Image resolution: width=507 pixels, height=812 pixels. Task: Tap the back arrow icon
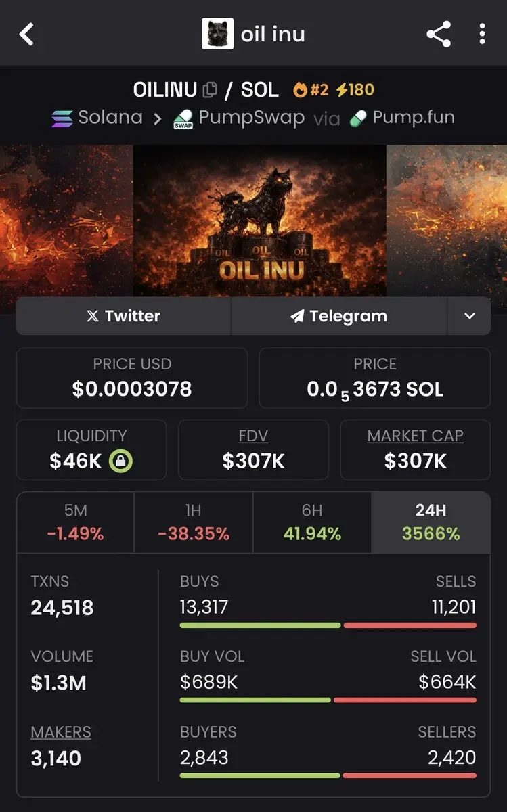click(x=26, y=34)
